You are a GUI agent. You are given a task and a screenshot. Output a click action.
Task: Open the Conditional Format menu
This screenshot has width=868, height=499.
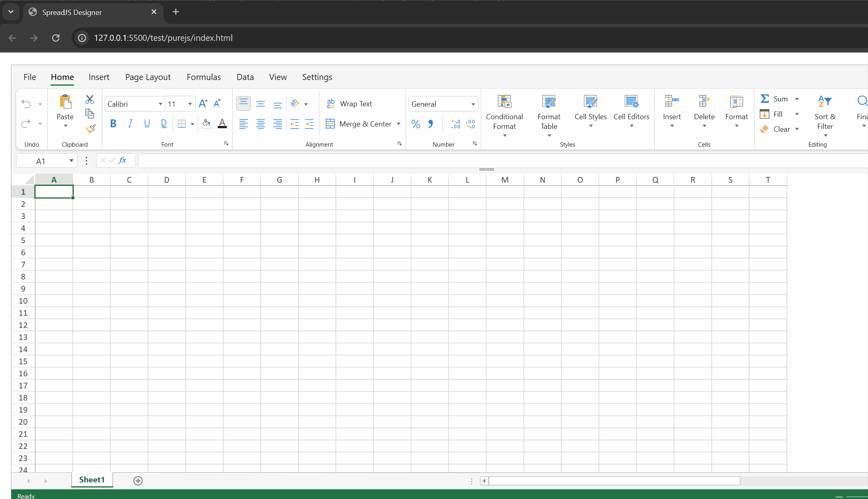click(504, 116)
